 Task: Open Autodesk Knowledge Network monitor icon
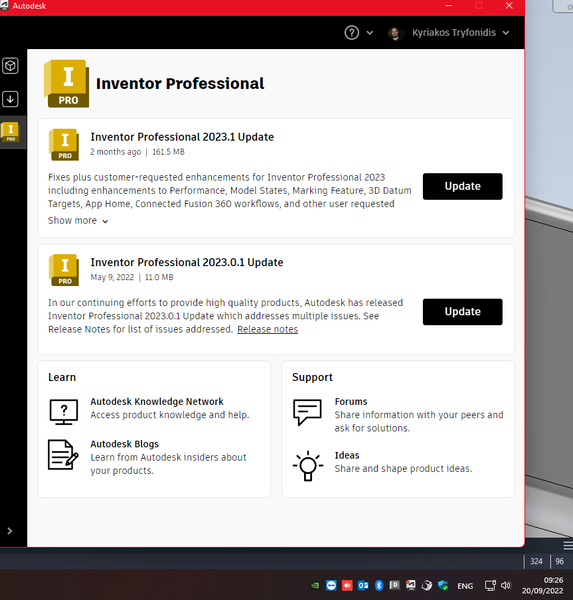pos(64,412)
